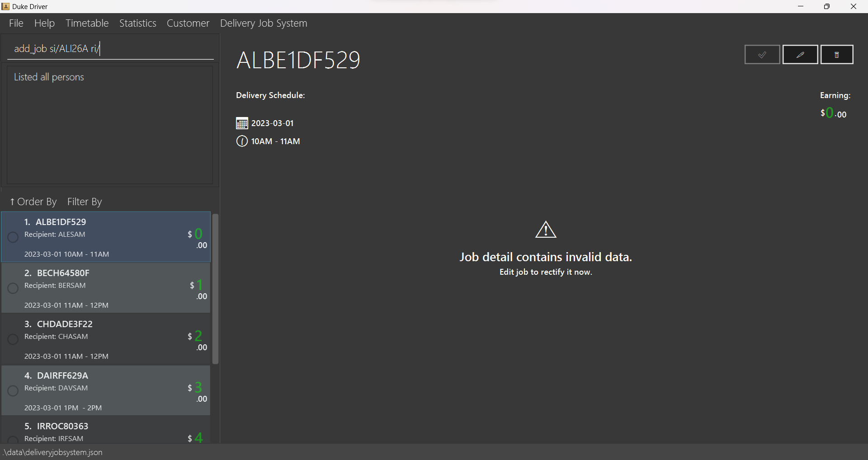The width and height of the screenshot is (868, 460).
Task: Click the invalid data warning triangle icon
Action: (546, 230)
